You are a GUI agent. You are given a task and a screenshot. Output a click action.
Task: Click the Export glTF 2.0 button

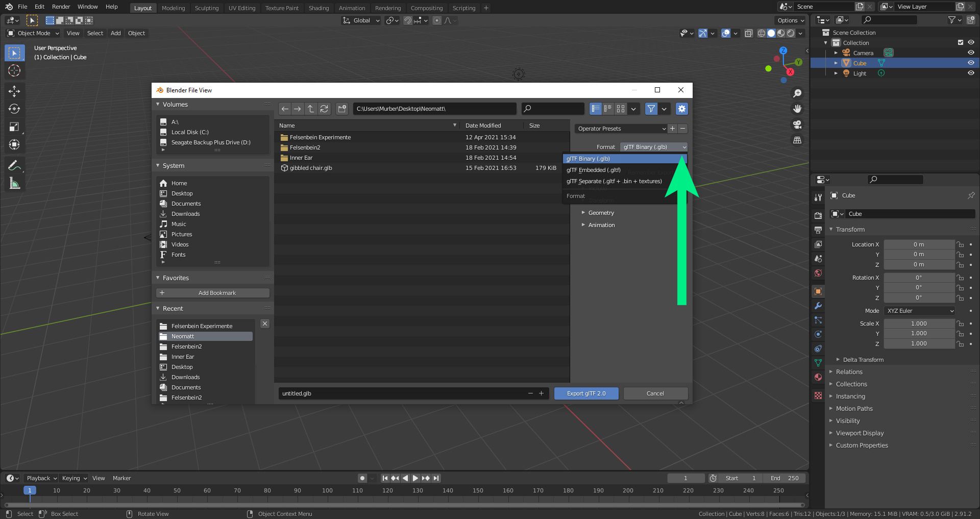coord(586,393)
